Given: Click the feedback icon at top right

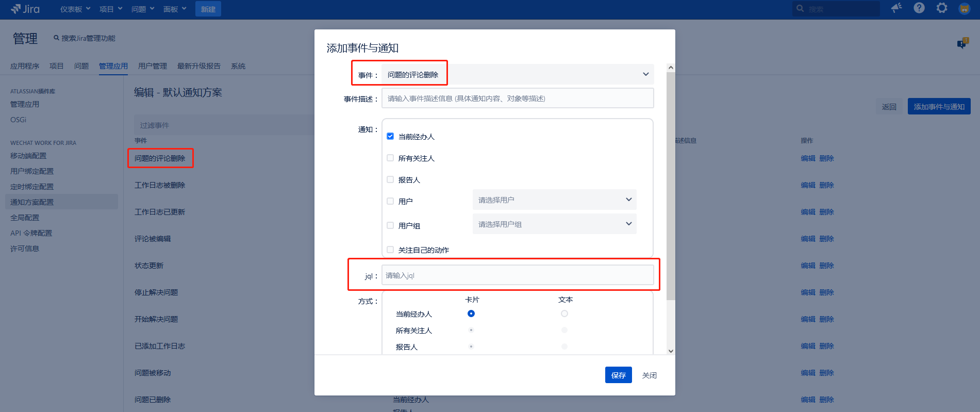Looking at the screenshot, I should pyautogui.click(x=962, y=43).
